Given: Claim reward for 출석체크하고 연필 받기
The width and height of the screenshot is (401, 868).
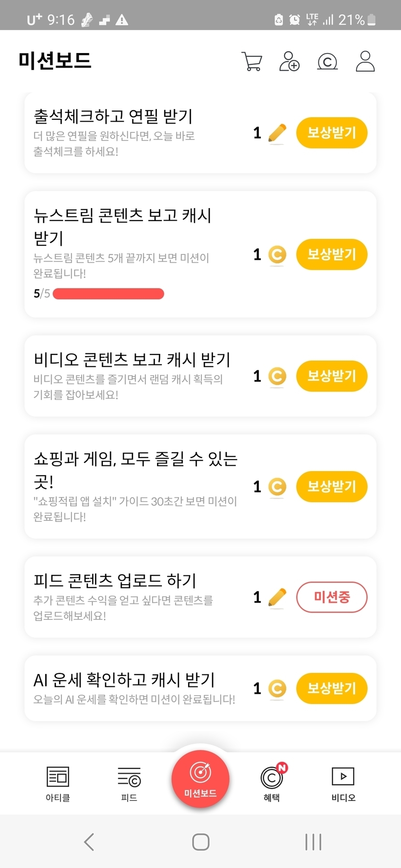Looking at the screenshot, I should pyautogui.click(x=331, y=133).
